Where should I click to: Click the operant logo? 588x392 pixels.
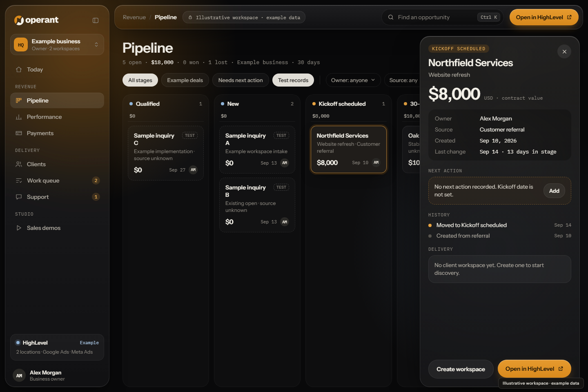point(36,20)
